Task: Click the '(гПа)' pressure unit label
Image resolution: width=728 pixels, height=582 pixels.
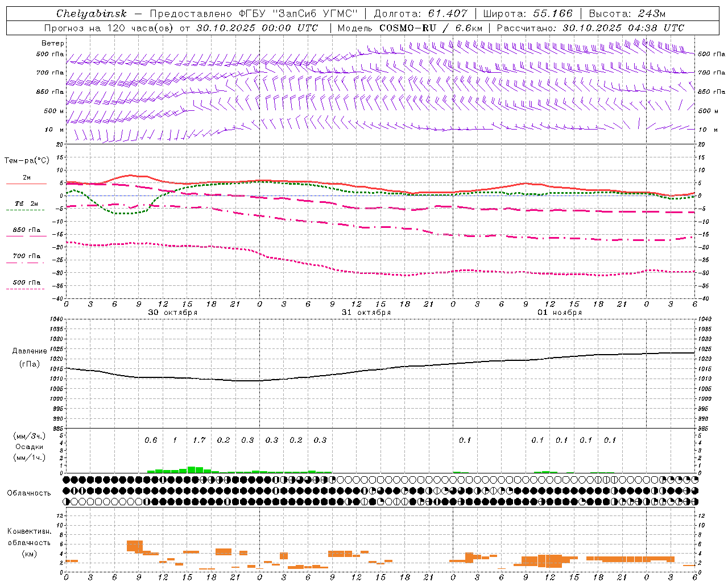Action: 30,364
